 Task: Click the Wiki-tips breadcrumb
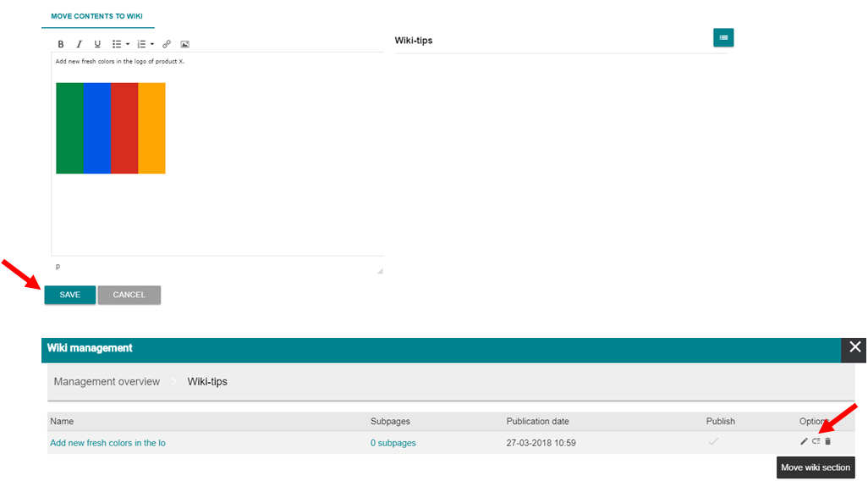click(x=207, y=382)
